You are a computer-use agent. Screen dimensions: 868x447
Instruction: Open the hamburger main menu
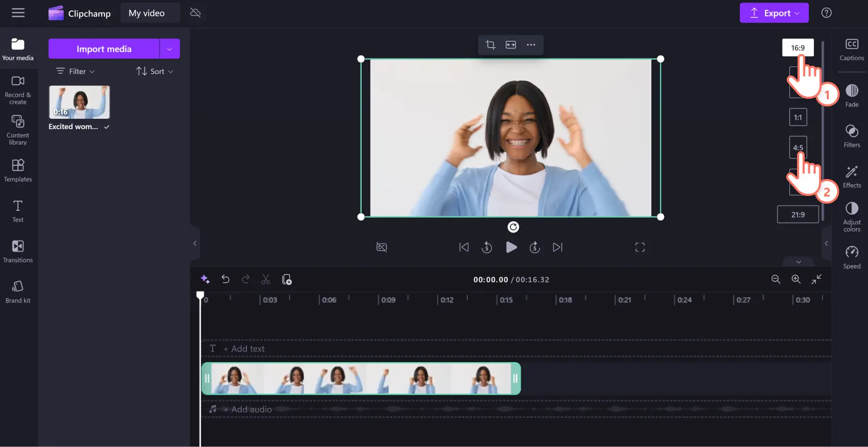(18, 13)
